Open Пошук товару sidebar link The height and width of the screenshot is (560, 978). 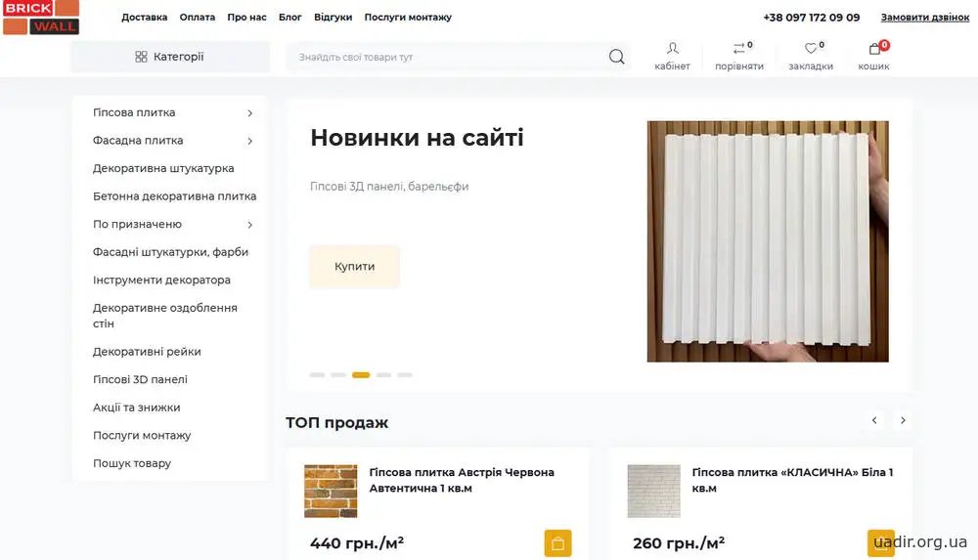click(132, 463)
